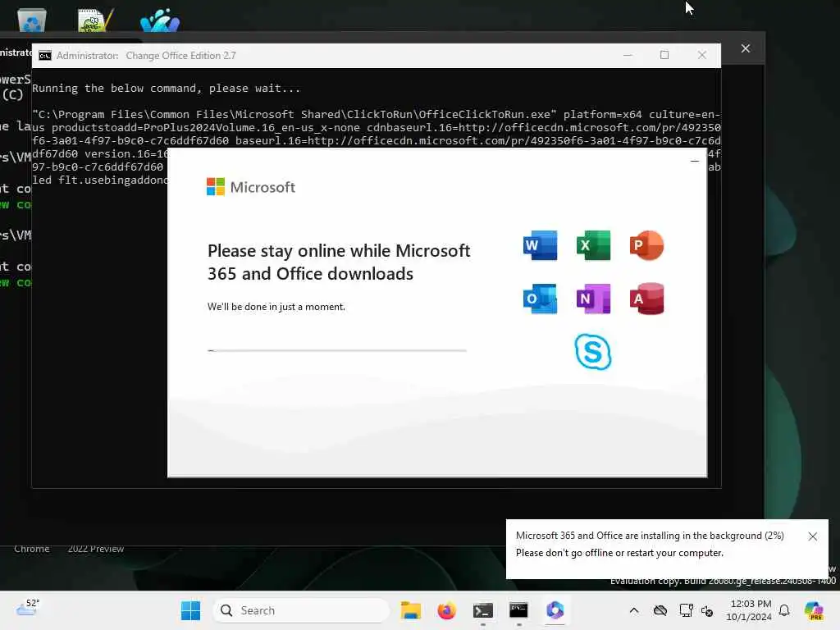Open the blue splash desktop icon
The height and width of the screenshot is (630, 840).
click(x=160, y=21)
